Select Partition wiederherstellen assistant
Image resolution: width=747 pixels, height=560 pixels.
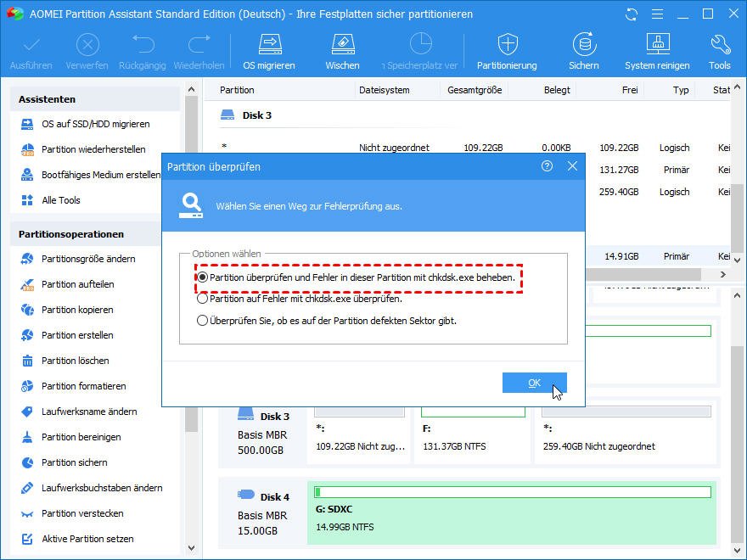click(x=83, y=149)
